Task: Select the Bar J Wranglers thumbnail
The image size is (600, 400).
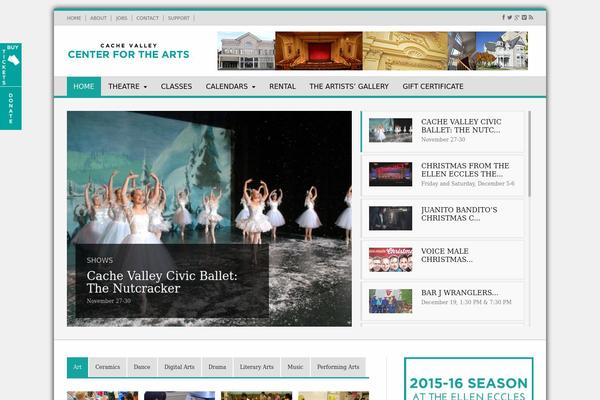Action: [390, 301]
